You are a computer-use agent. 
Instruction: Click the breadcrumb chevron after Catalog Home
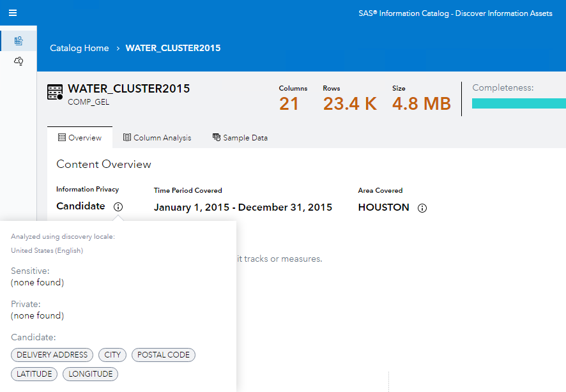click(118, 49)
